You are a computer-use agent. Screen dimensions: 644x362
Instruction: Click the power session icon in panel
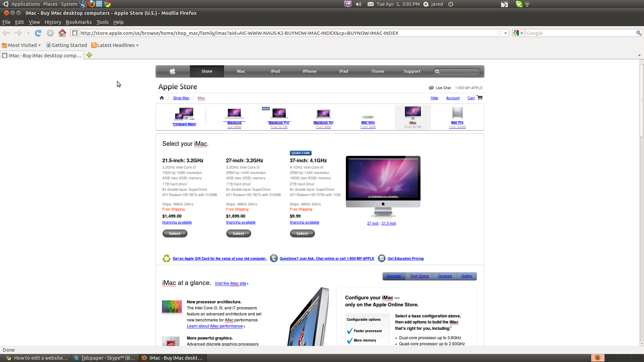click(x=451, y=4)
